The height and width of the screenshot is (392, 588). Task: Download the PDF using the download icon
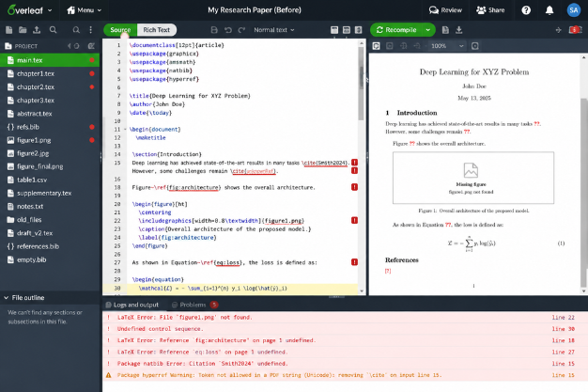458,30
